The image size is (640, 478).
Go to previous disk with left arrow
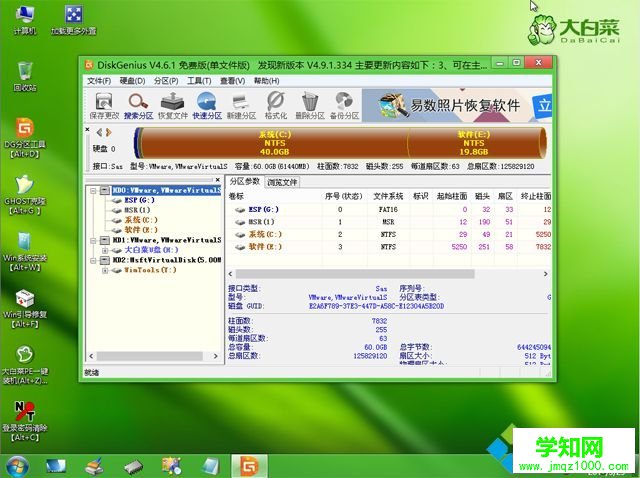click(100, 132)
